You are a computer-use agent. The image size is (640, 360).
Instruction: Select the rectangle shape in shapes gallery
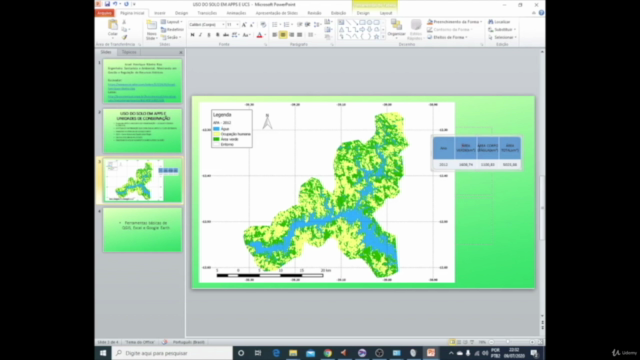362,22
